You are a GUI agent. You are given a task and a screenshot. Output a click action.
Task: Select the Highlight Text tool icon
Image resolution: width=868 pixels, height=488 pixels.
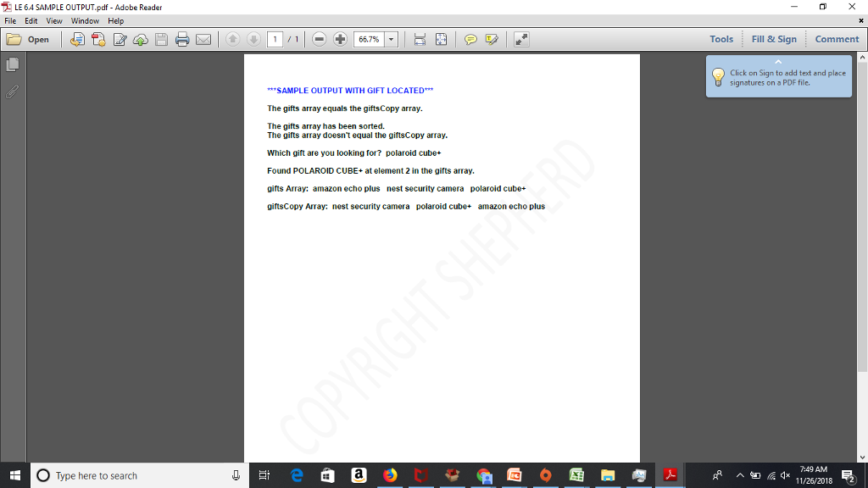(490, 38)
